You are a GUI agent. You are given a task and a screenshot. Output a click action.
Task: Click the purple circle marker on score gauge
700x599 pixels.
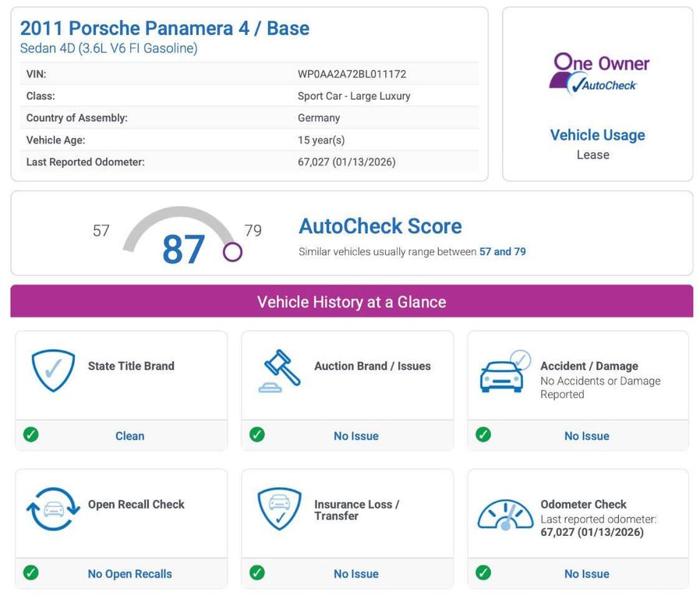(x=232, y=252)
